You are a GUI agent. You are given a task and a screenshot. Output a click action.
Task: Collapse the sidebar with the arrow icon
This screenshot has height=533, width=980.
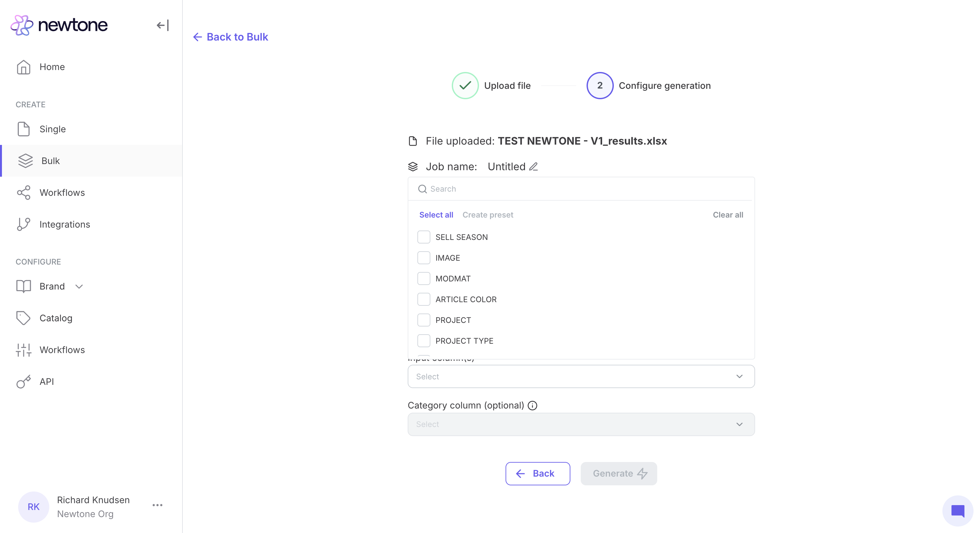coord(162,26)
